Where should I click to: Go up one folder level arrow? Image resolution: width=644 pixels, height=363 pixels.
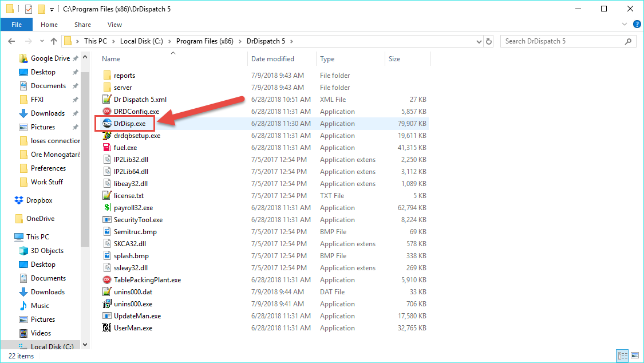point(54,41)
